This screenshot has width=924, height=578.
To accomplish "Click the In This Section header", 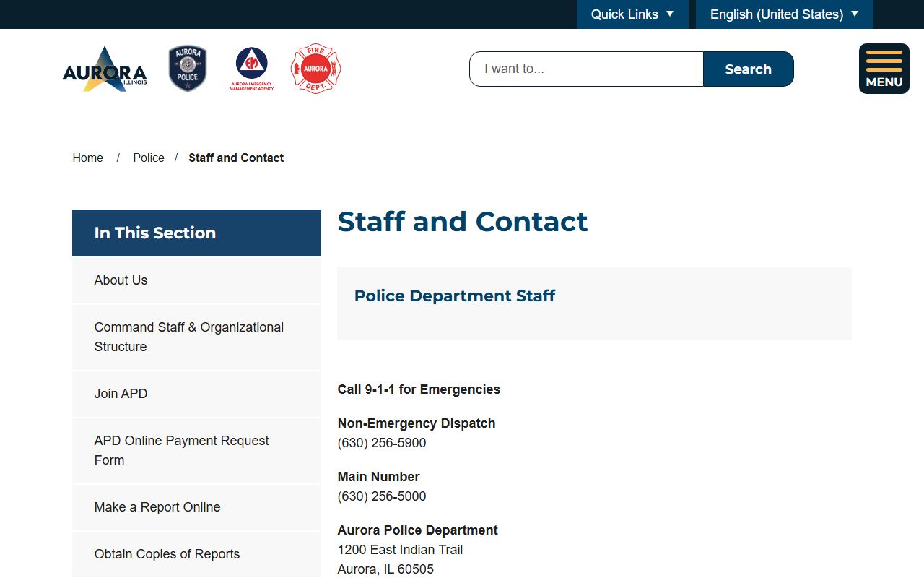I will click(x=196, y=233).
